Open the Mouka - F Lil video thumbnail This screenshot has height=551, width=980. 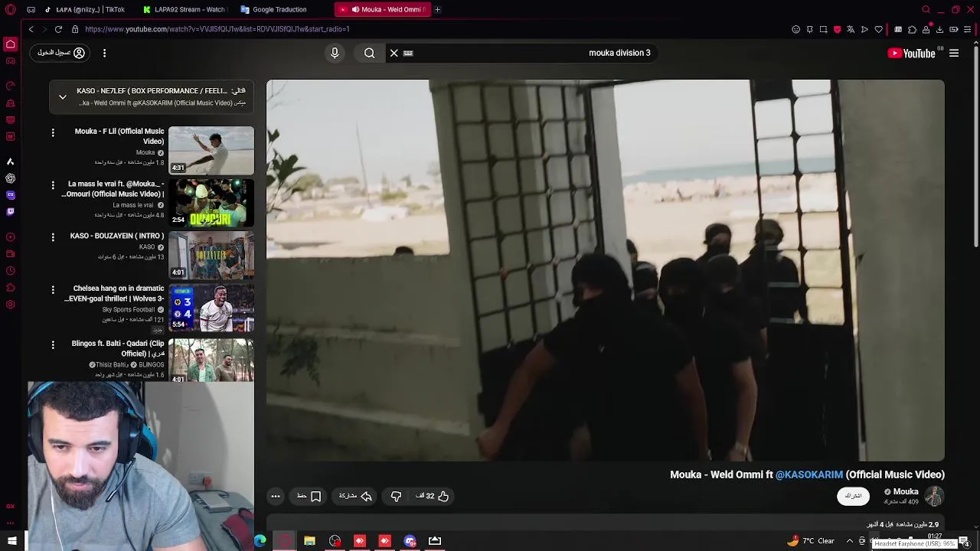(x=211, y=150)
